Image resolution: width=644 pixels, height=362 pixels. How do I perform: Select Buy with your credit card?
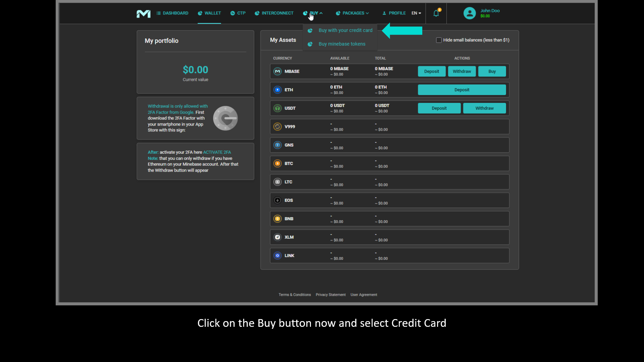point(345,30)
